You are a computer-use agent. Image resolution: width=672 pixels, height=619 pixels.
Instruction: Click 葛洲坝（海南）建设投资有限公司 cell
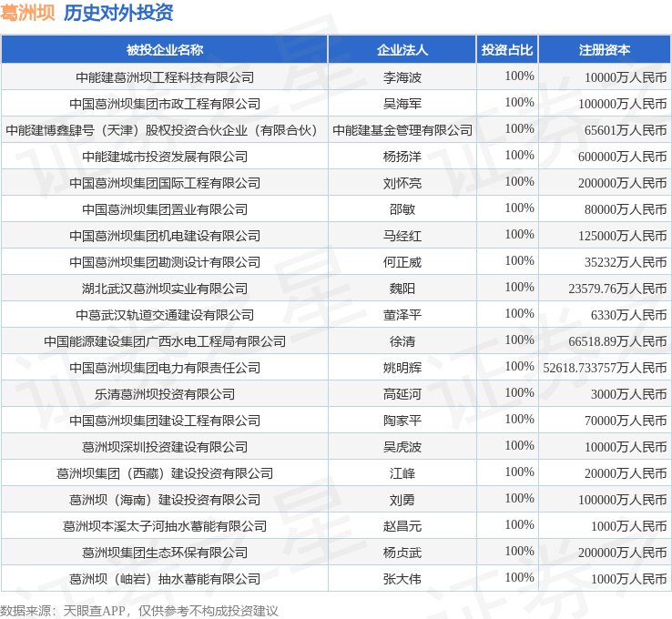pyautogui.click(x=165, y=500)
